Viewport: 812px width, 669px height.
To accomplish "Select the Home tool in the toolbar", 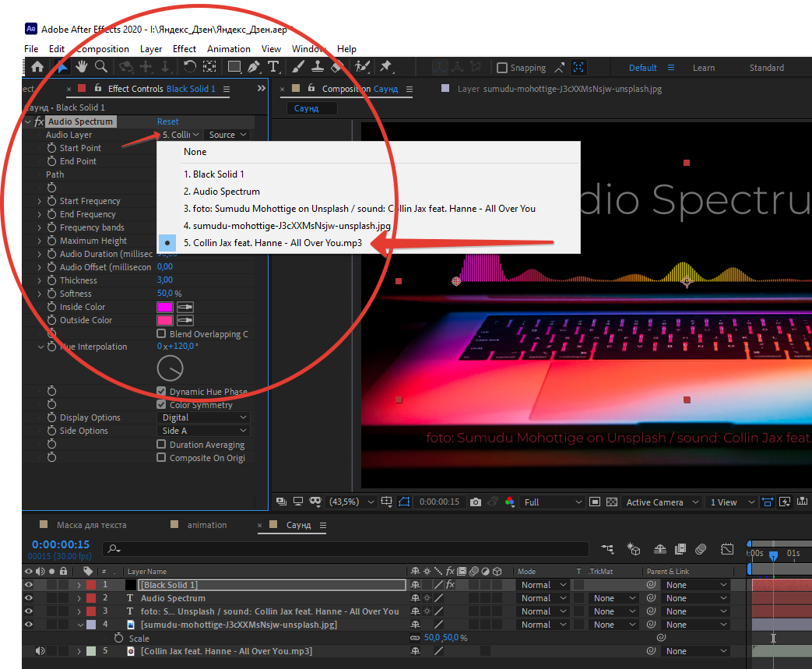I will pyautogui.click(x=37, y=67).
